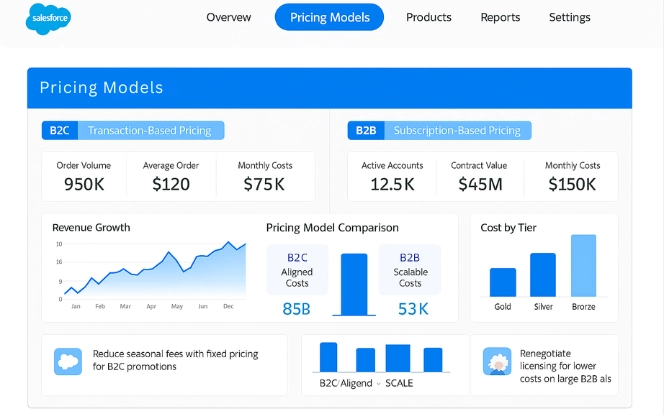Click the Transaction-Based Pricing label

click(150, 130)
